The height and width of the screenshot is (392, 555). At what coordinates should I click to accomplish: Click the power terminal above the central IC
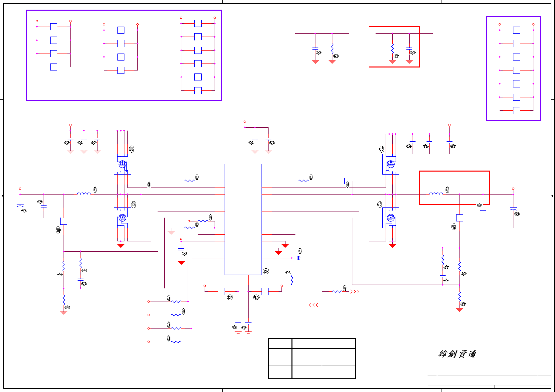(x=245, y=122)
